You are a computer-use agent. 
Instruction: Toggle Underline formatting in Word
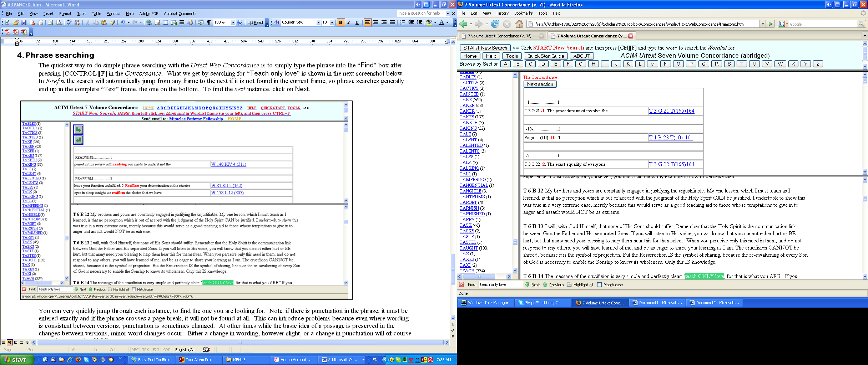coord(357,22)
